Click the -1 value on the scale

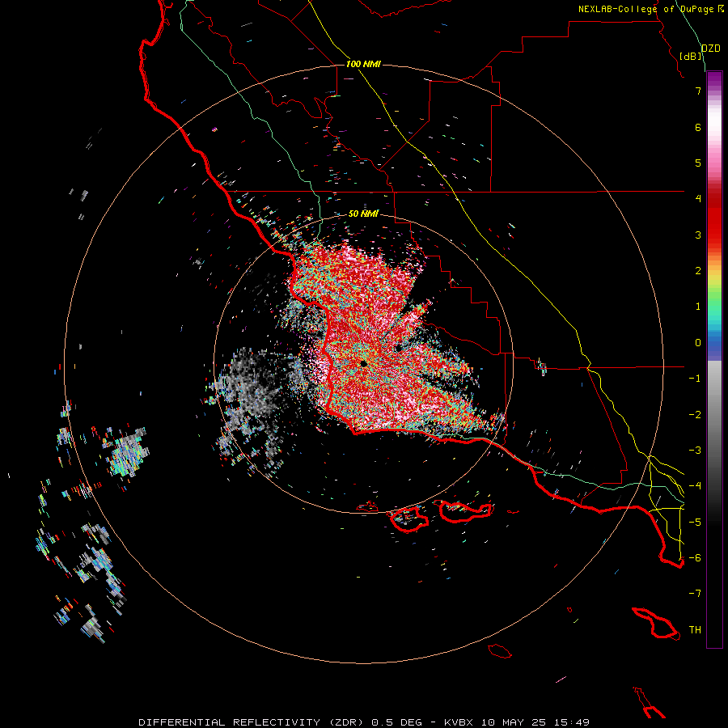point(695,379)
